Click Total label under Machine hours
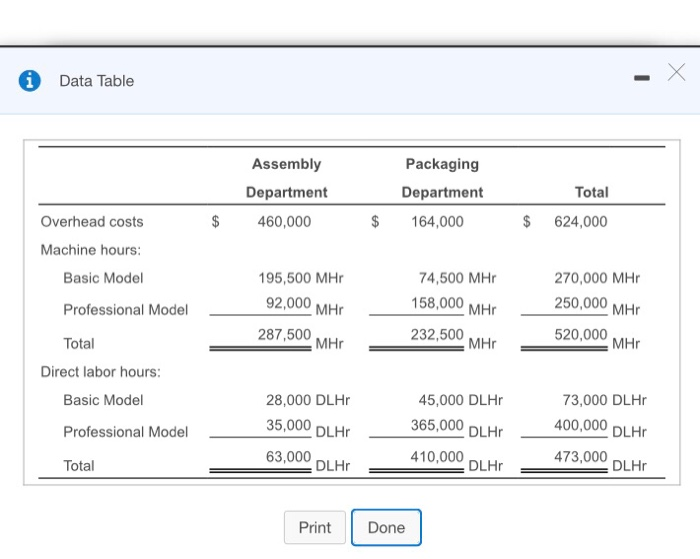700x559 pixels. point(79,343)
